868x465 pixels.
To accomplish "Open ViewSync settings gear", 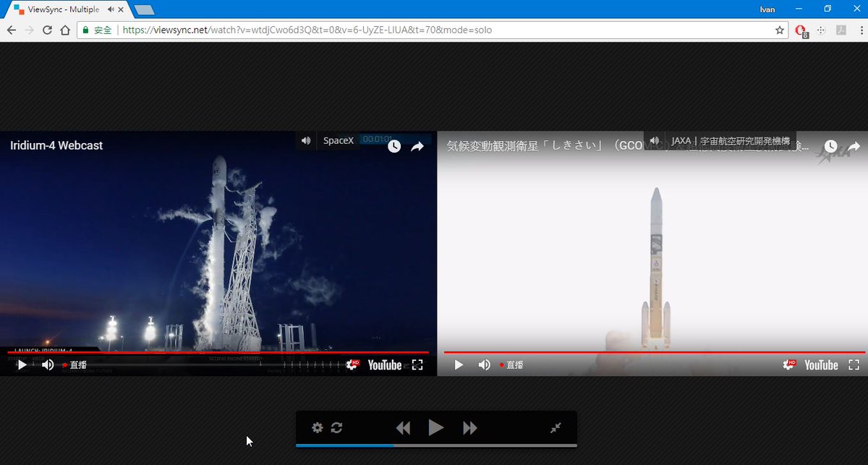I will point(318,427).
